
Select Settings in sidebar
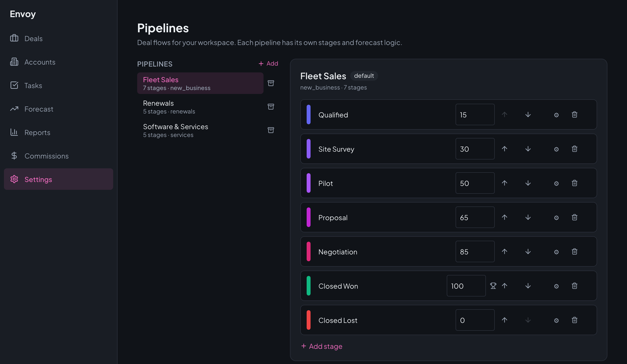(x=58, y=179)
